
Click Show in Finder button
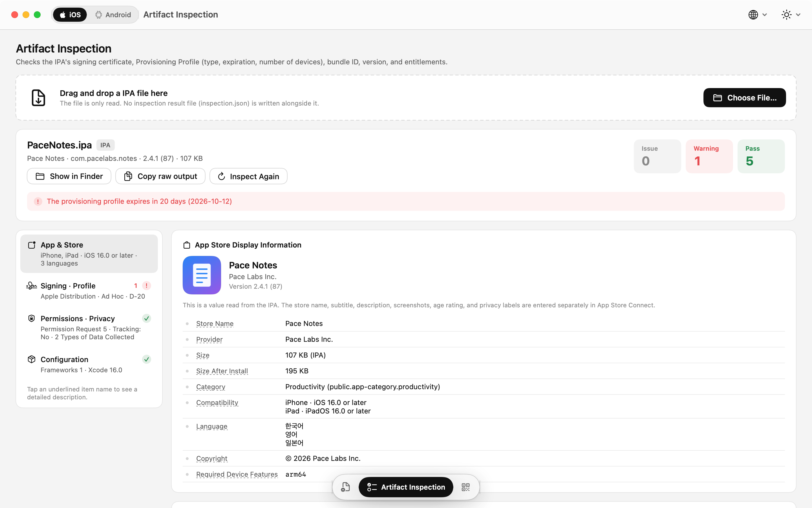[69, 176]
